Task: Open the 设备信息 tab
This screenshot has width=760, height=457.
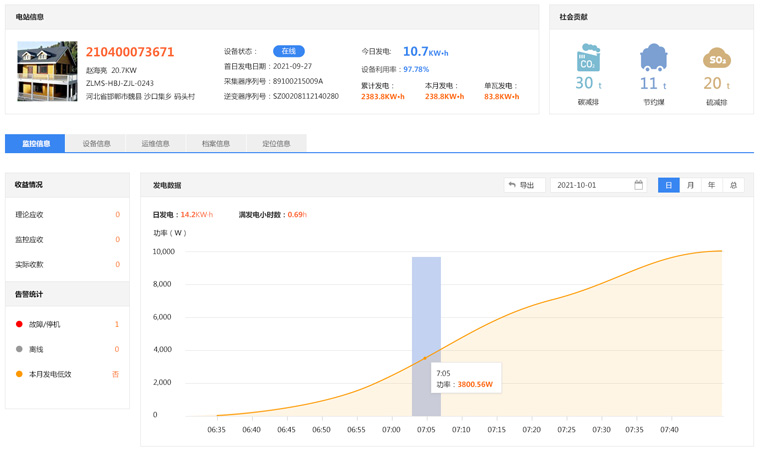Action: click(96, 143)
